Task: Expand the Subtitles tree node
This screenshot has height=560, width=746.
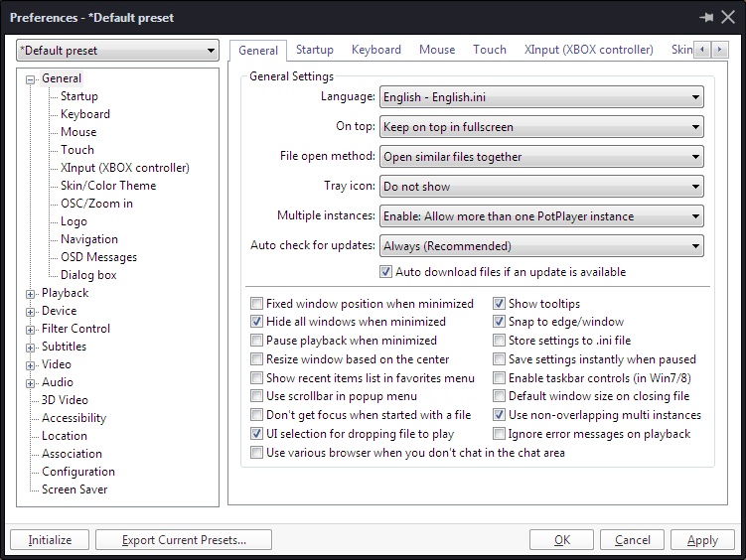Action: [x=31, y=347]
